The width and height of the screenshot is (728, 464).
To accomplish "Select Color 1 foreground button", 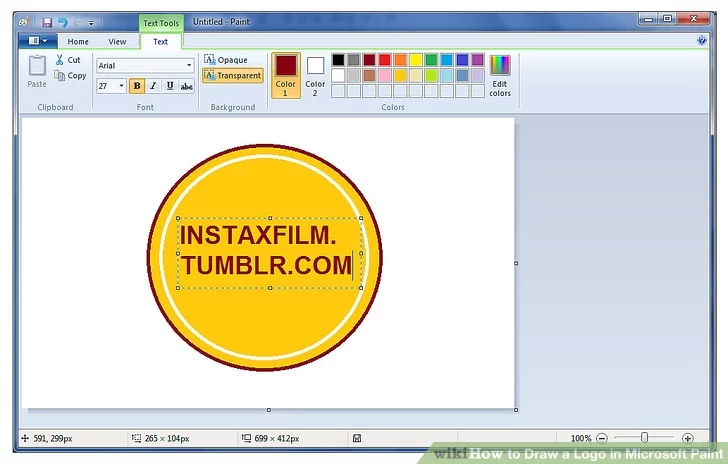I will (x=286, y=75).
